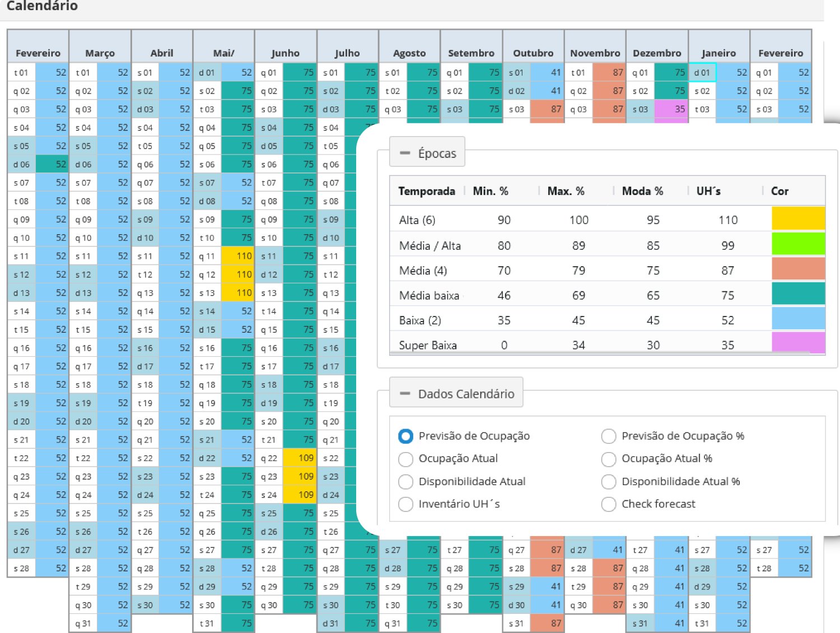Image resolution: width=840 pixels, height=633 pixels.
Task: Collapse the Épocas section
Action: click(427, 153)
